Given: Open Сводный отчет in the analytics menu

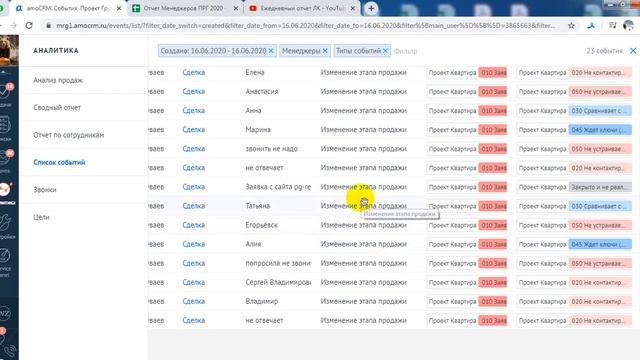Looking at the screenshot, I should (57, 107).
